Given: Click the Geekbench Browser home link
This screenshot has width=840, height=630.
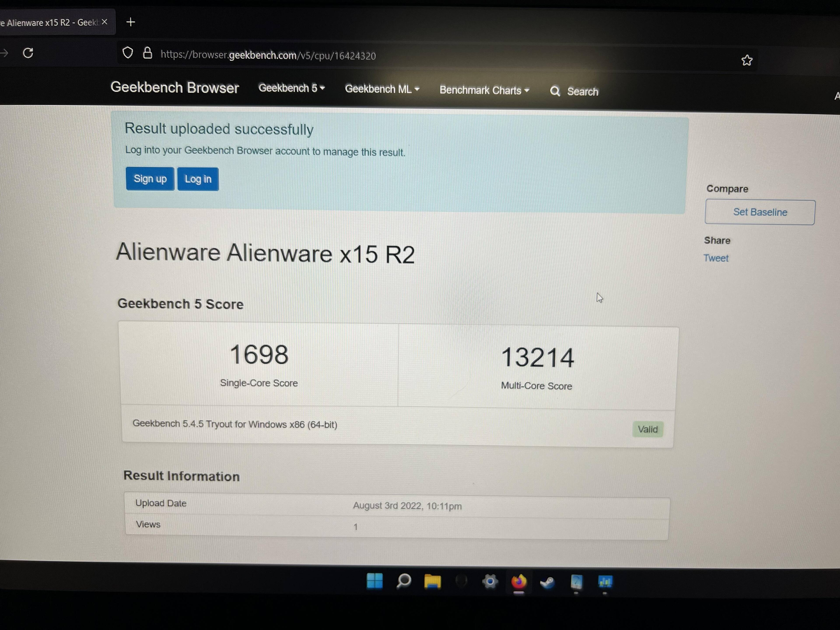Looking at the screenshot, I should 175,87.
